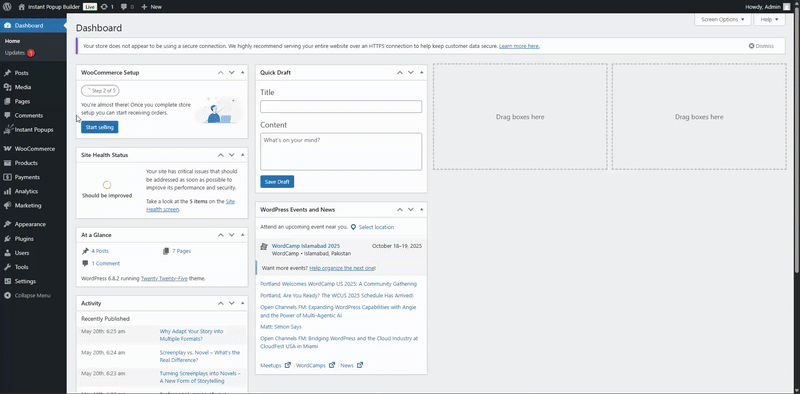800x394 pixels.
Task: Focus the What's on your mind content box
Action: click(341, 152)
